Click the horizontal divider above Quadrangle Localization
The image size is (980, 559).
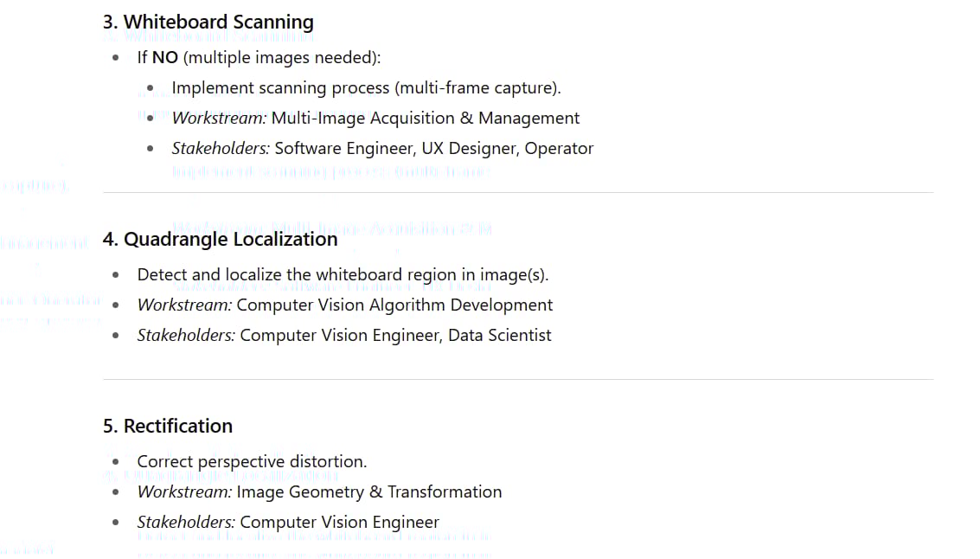[x=518, y=192]
